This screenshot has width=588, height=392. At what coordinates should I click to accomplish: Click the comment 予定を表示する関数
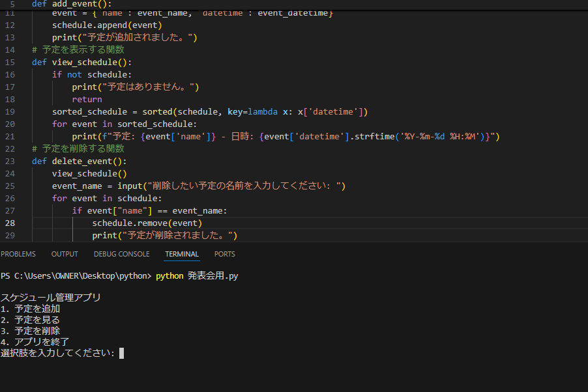coord(78,49)
